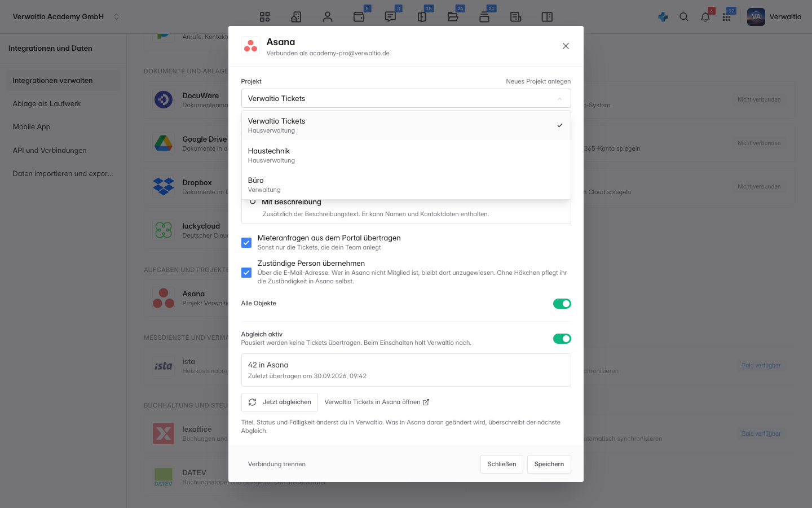Click the 'Schließen' button
Screen dimensions: 812x508
502,464
